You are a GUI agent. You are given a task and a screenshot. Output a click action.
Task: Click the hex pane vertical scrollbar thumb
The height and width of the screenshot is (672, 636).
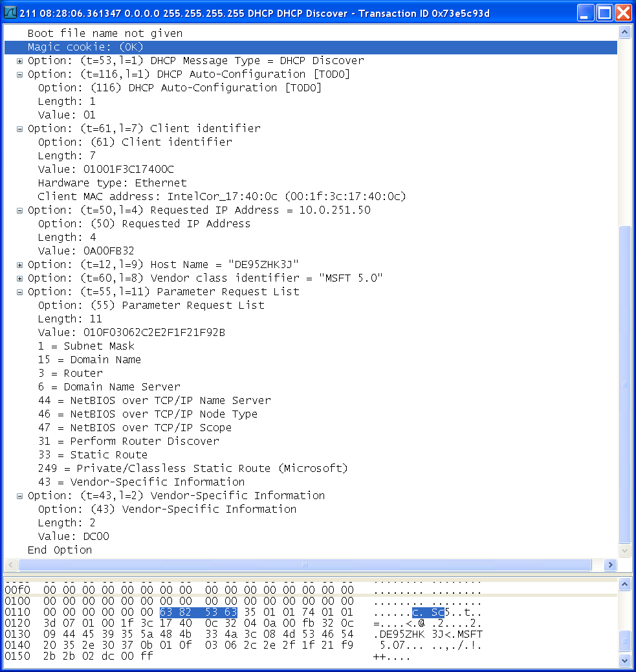624,641
